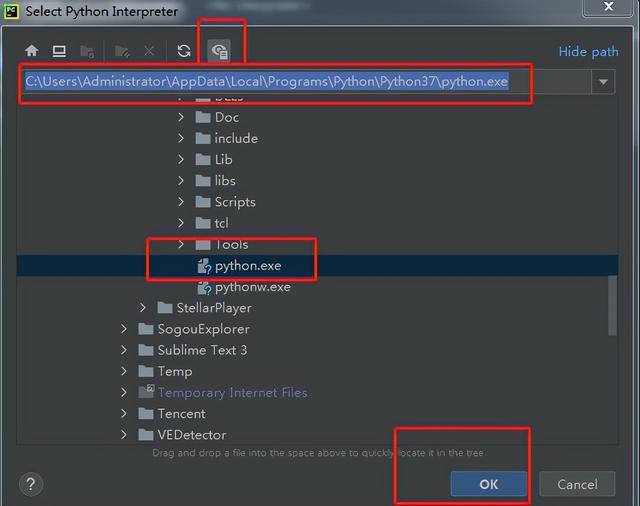Click the new folder toolbar icon
Screen dimensions: 640x506
pyautogui.click(x=122, y=51)
